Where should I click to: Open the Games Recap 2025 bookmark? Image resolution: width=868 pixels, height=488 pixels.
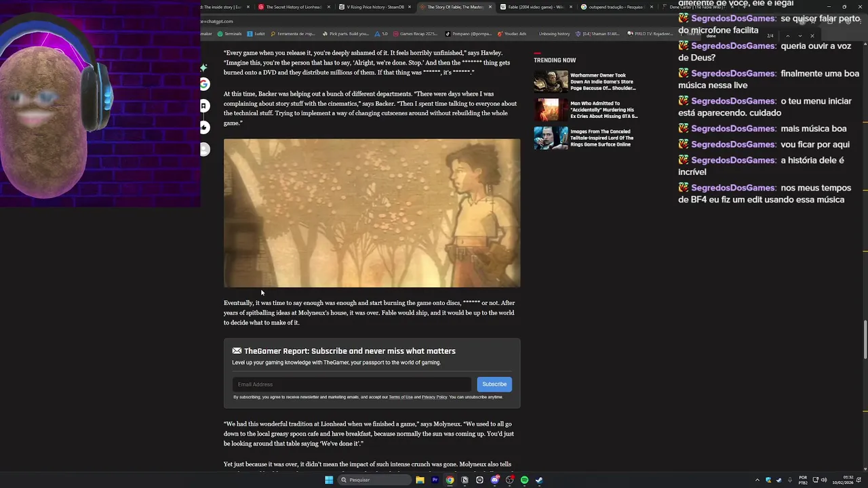(x=415, y=33)
